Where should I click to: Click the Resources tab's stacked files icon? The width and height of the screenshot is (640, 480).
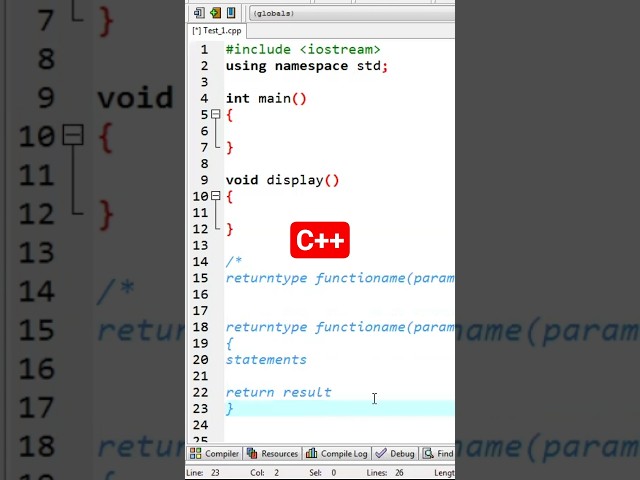pos(252,453)
